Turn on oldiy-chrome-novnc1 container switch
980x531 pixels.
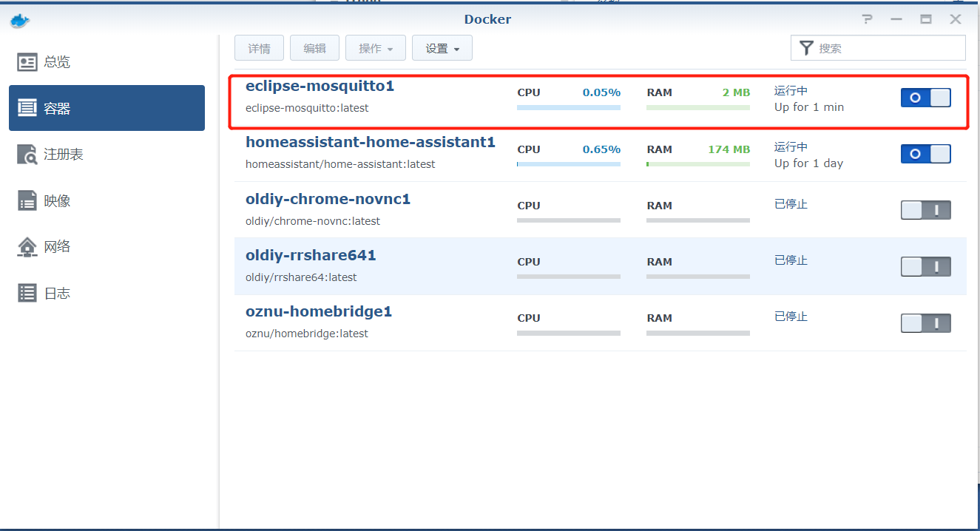tap(925, 210)
